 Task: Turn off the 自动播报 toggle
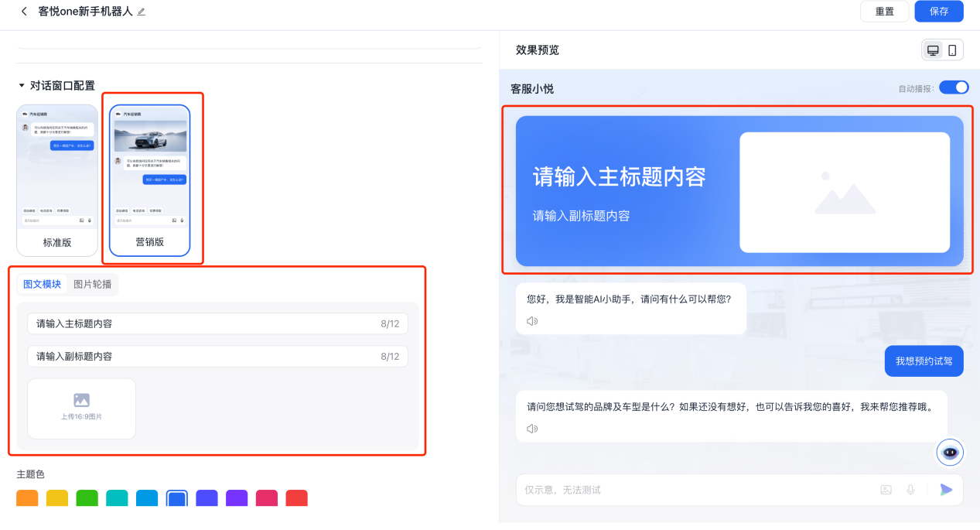point(954,87)
